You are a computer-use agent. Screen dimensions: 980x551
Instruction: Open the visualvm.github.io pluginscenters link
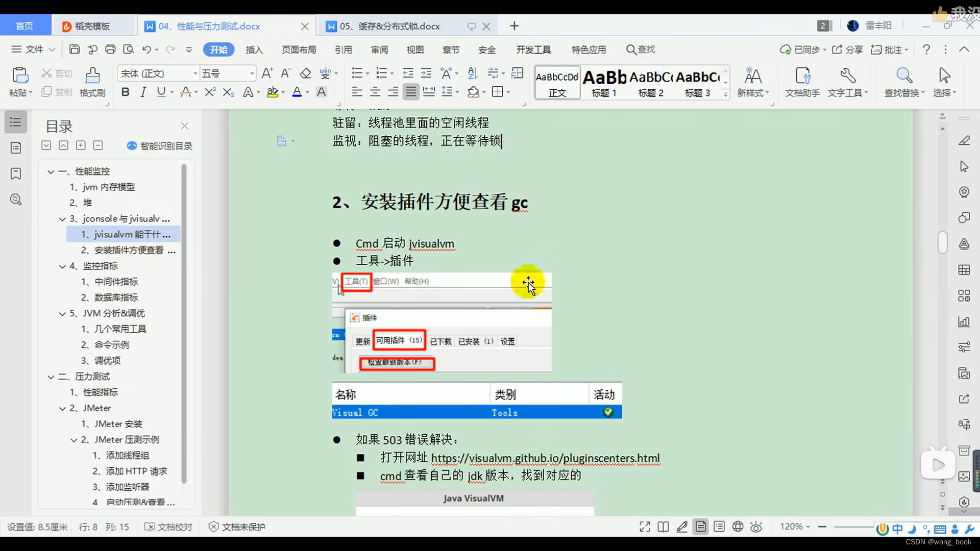(x=545, y=458)
